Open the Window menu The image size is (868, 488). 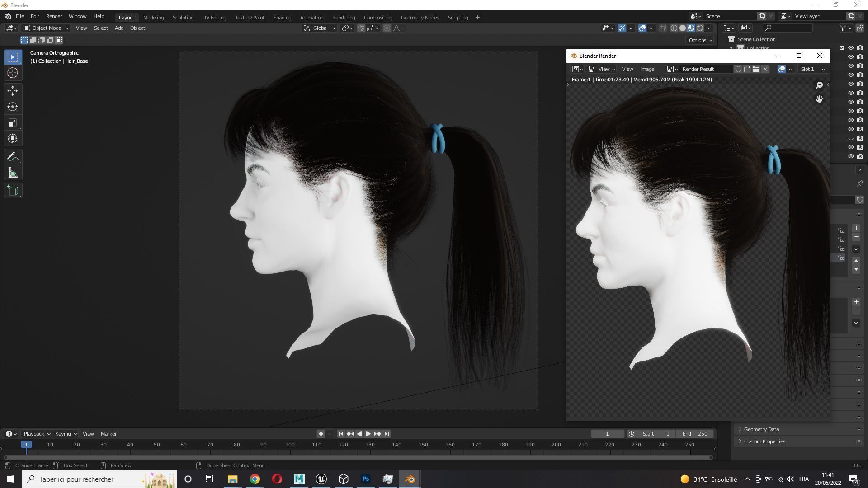coord(77,16)
